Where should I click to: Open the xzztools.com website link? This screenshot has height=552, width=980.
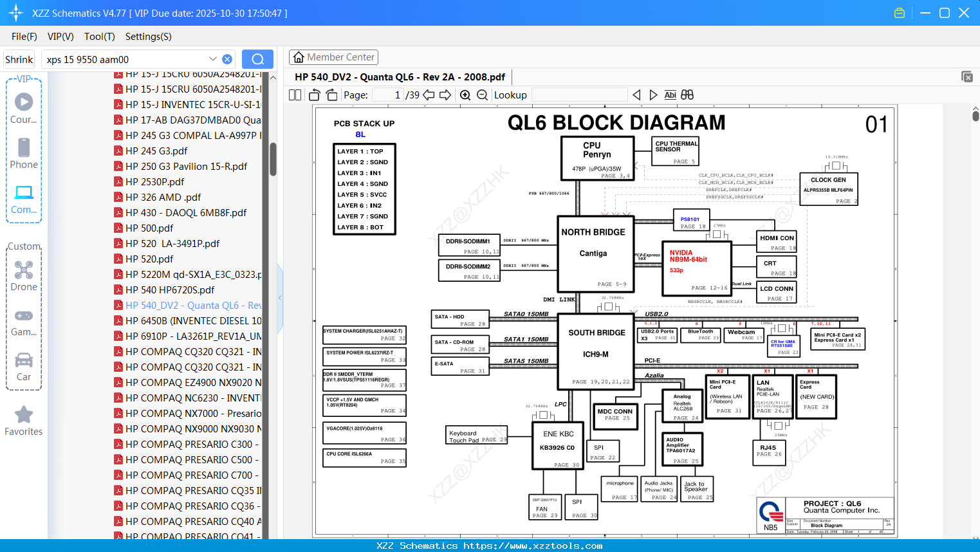tap(533, 546)
